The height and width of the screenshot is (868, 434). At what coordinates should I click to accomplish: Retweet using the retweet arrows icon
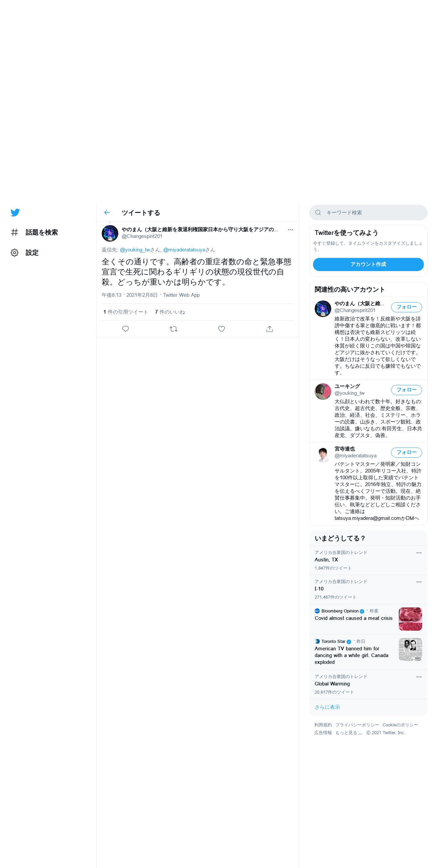173,329
